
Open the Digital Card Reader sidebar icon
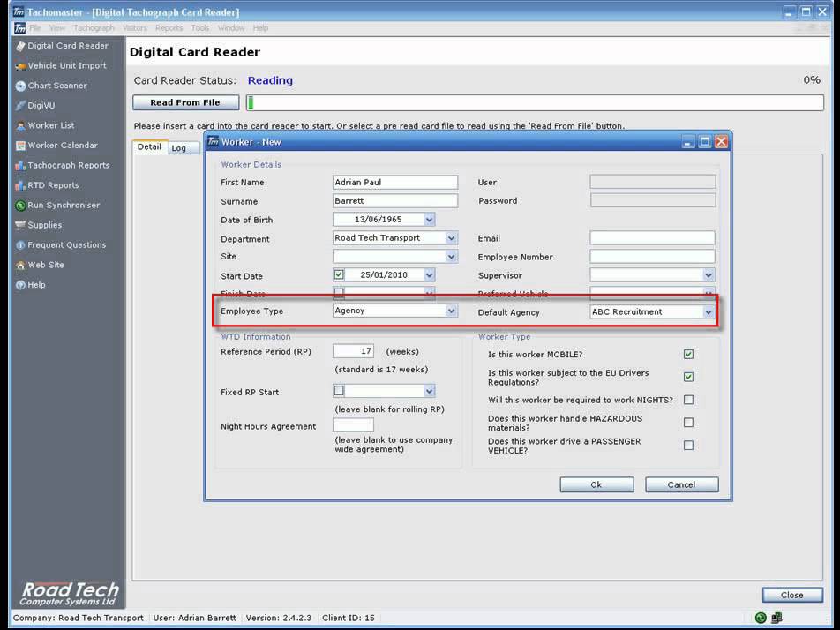click(20, 46)
